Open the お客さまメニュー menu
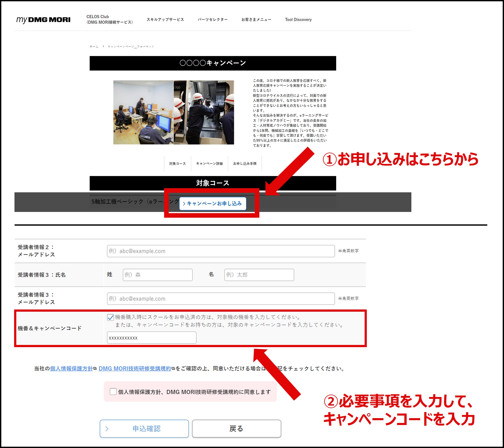 pyautogui.click(x=256, y=19)
